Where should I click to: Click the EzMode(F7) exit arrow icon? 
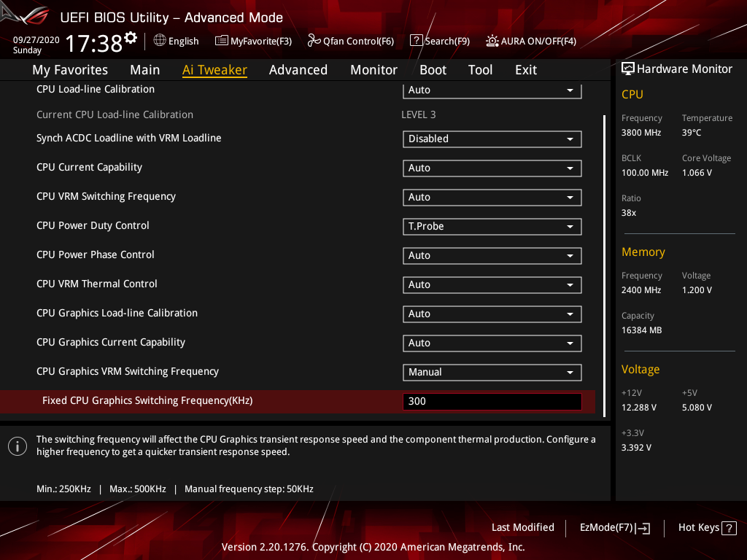pos(643,529)
